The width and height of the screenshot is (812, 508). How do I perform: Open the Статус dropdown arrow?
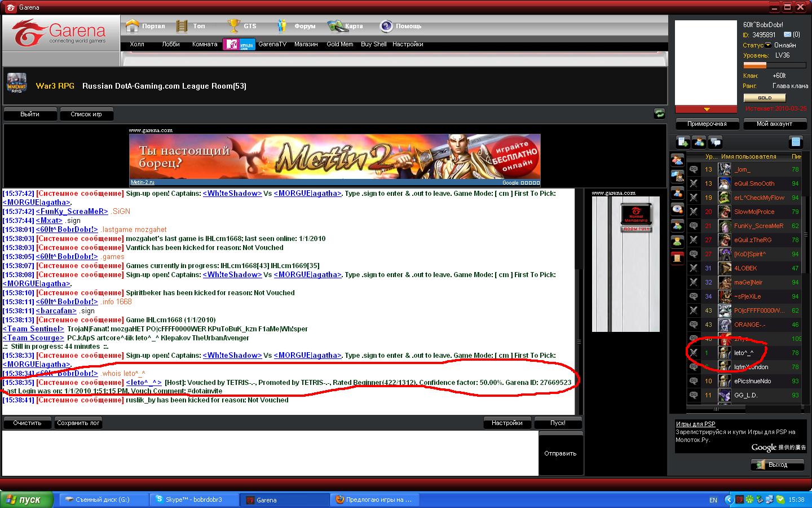click(x=768, y=45)
